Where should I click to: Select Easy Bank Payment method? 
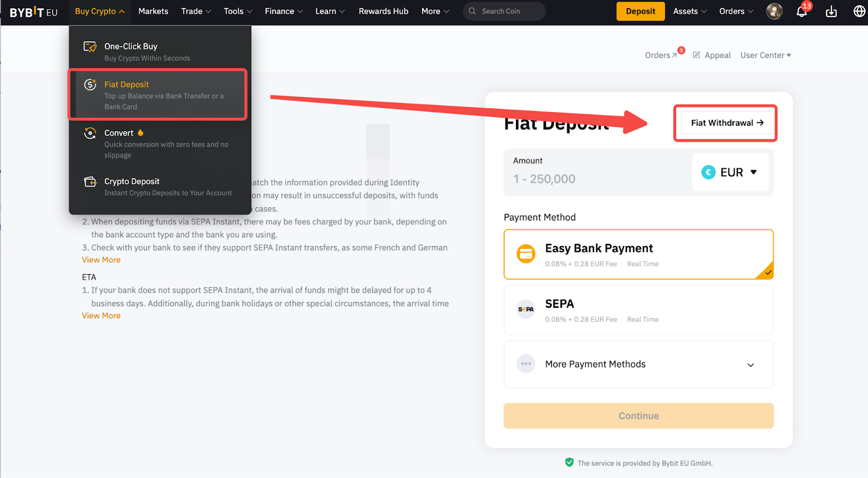click(x=638, y=254)
